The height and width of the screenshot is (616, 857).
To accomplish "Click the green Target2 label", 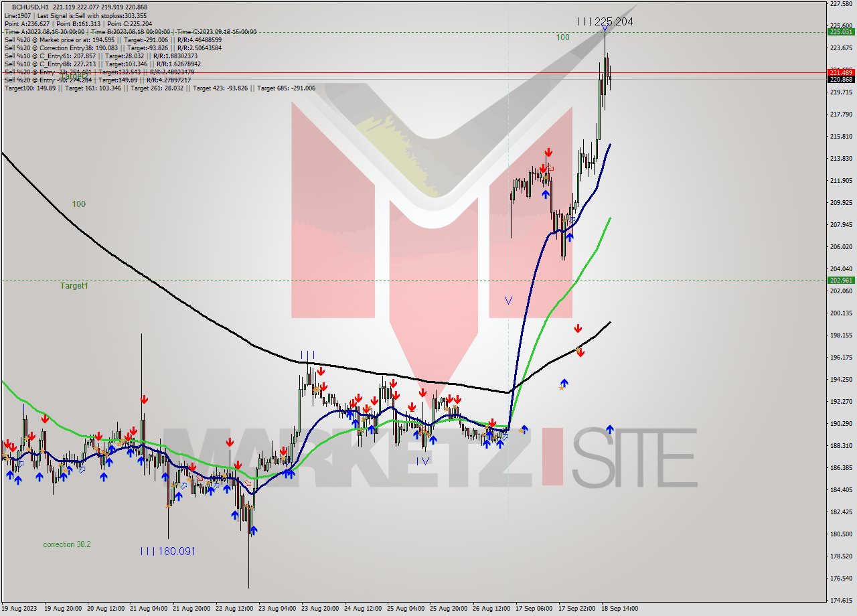I will (x=75, y=76).
